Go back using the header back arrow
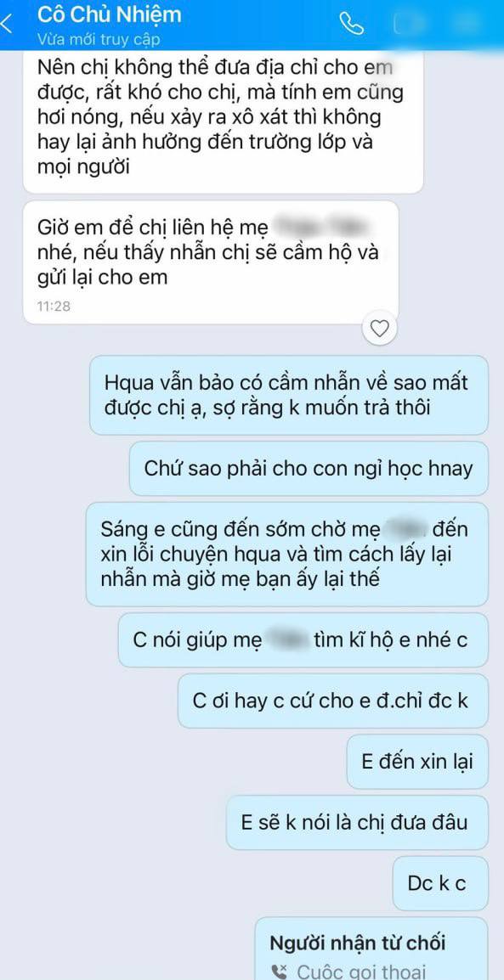The image size is (504, 980). (8, 25)
